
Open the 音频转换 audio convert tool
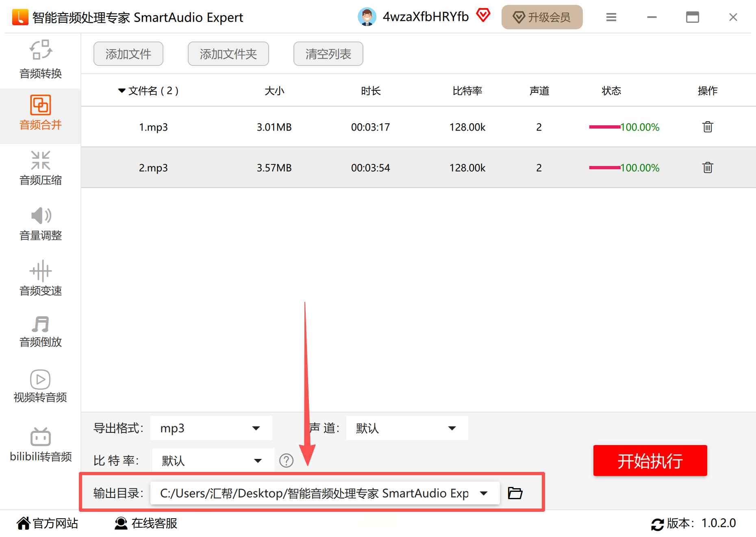[41, 60]
